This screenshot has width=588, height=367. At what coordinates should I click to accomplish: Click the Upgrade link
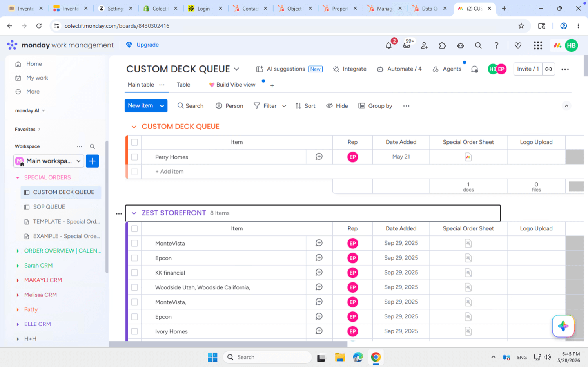click(x=142, y=45)
